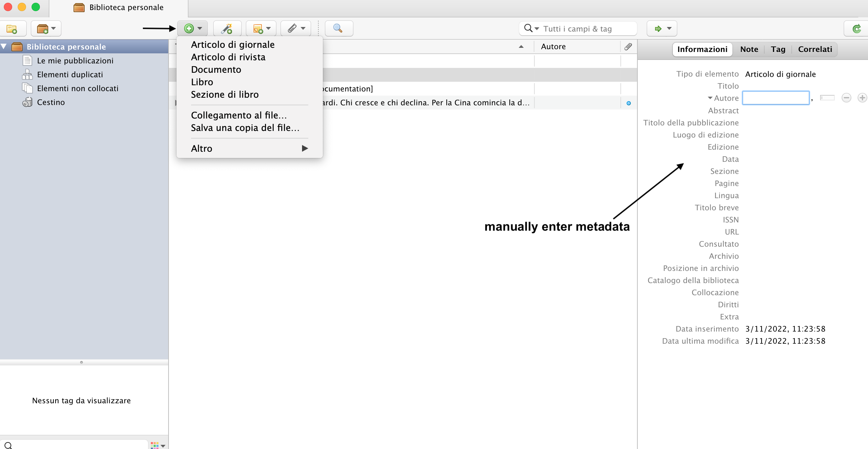Click the Data field label

click(x=730, y=159)
